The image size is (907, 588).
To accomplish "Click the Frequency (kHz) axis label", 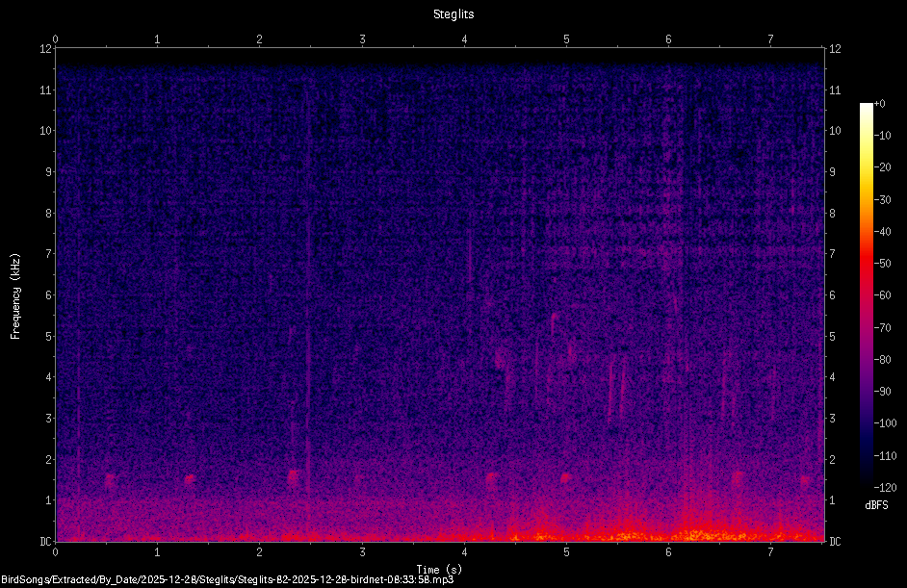I will 15,295.
